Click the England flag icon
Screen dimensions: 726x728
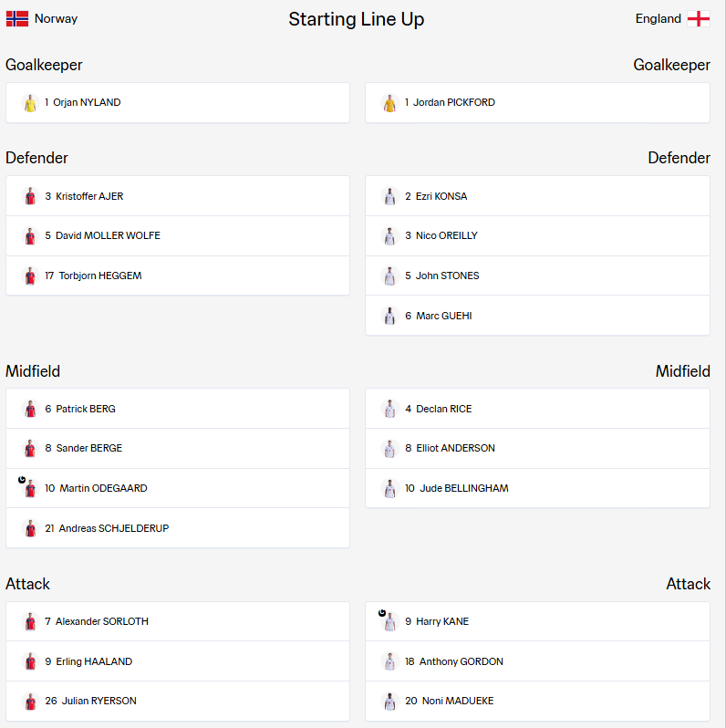(x=699, y=18)
